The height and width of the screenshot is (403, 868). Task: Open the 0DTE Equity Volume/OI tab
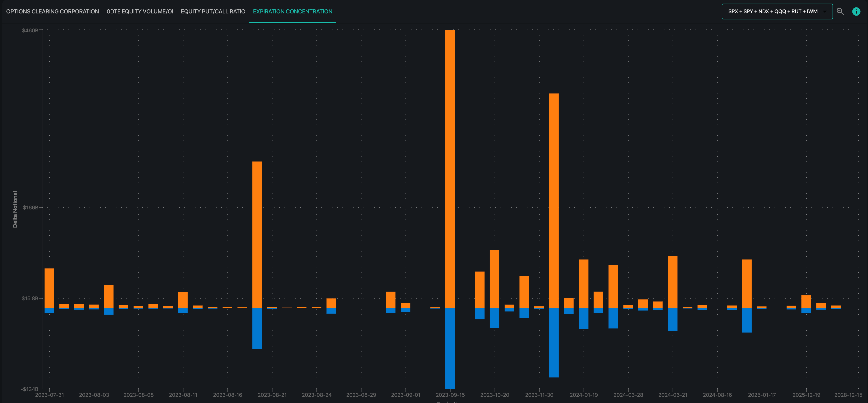[x=140, y=12]
